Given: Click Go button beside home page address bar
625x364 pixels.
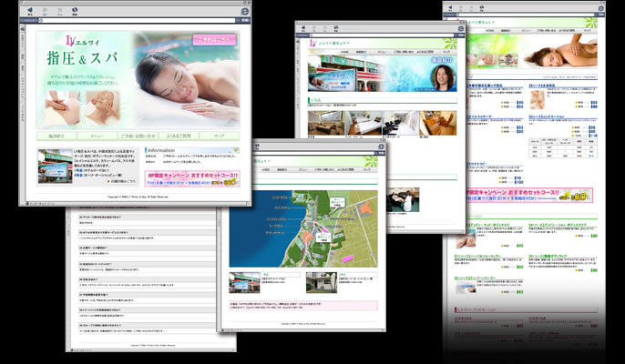Looking at the screenshot, I should (244, 20).
